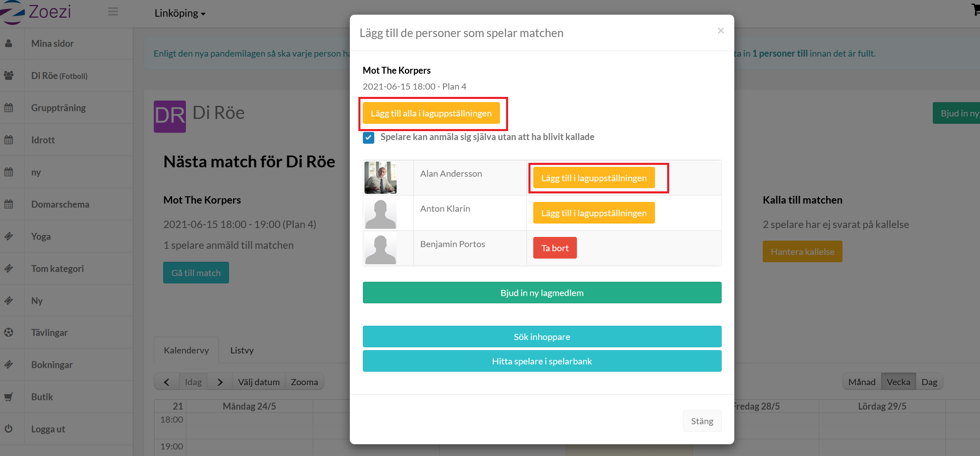Remove Benjamin Portos with Ta bort
The image size is (980, 456).
click(x=554, y=248)
